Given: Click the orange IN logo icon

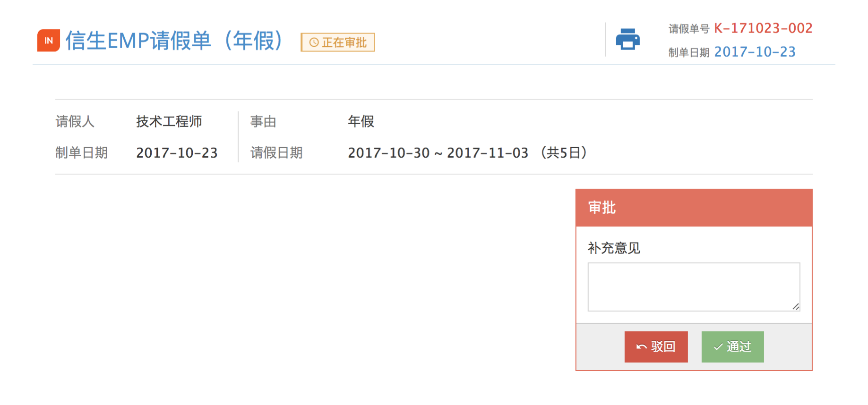Looking at the screenshot, I should pyautogui.click(x=49, y=41).
